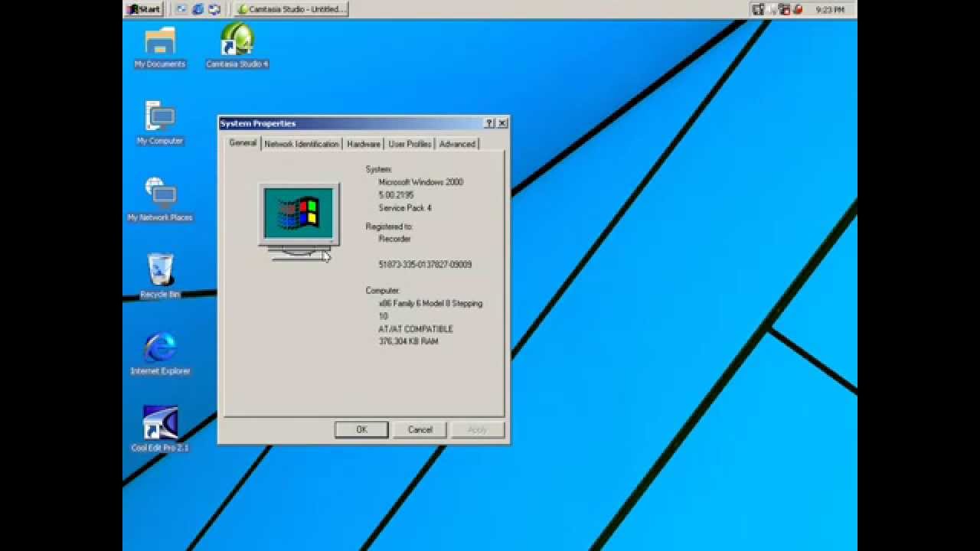The width and height of the screenshot is (980, 551).
Task: Cancel the System Properties dialog
Action: (x=420, y=429)
